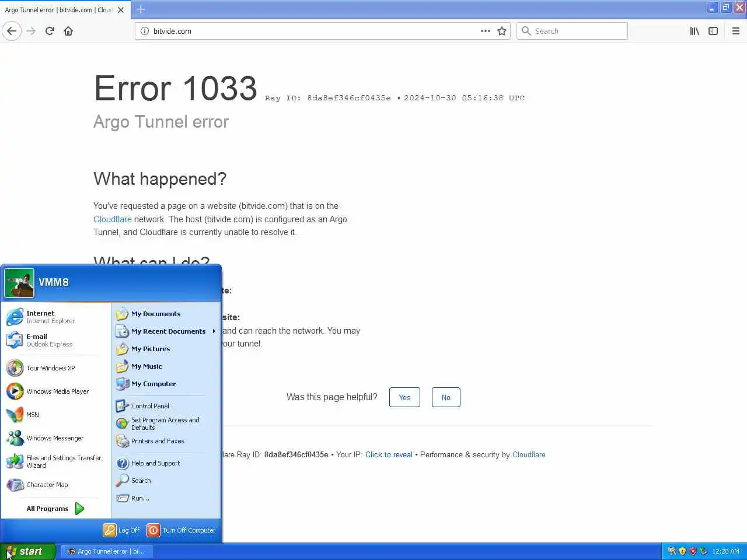Open Files and Settings Transfer Wizard

(55, 461)
